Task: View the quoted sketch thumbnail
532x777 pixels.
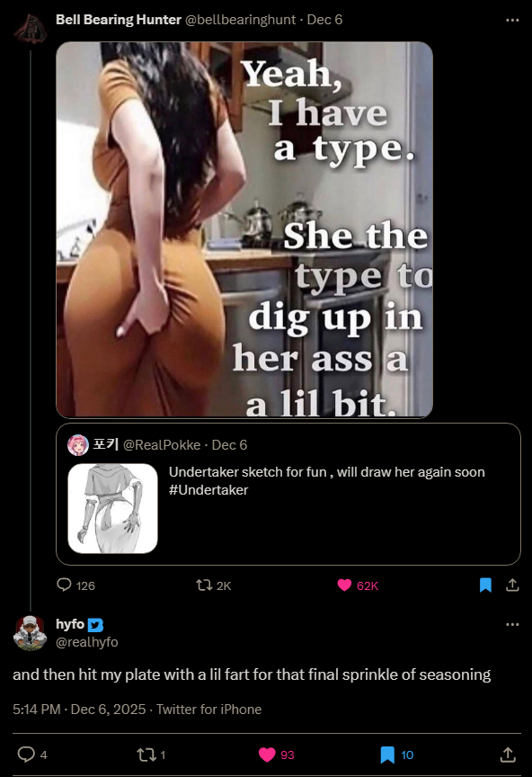Action: [x=113, y=508]
